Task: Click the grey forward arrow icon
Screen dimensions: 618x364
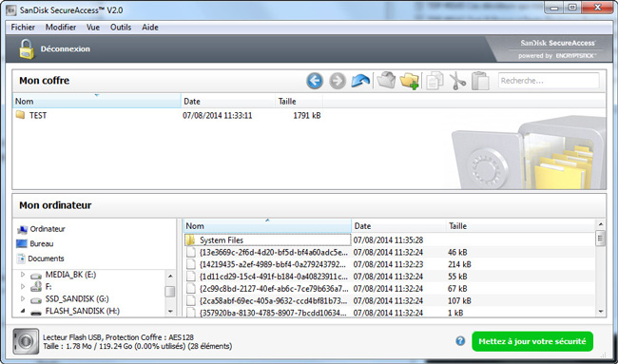Action: pyautogui.click(x=338, y=81)
